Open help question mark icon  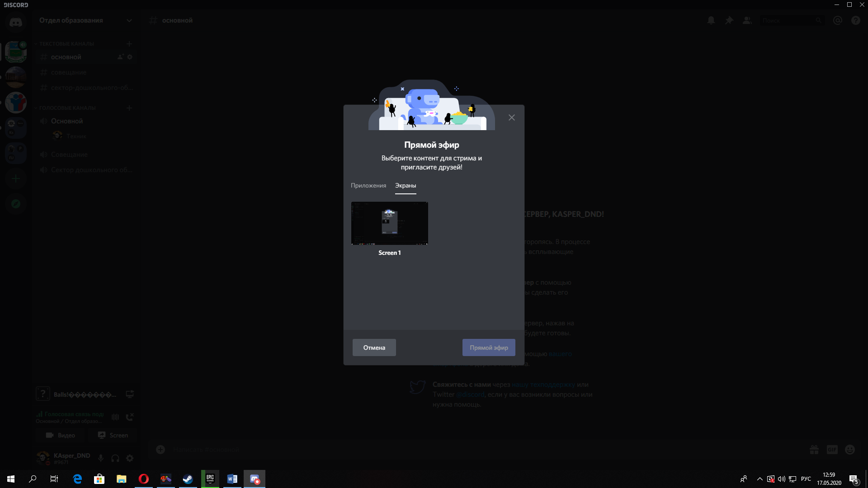856,20
